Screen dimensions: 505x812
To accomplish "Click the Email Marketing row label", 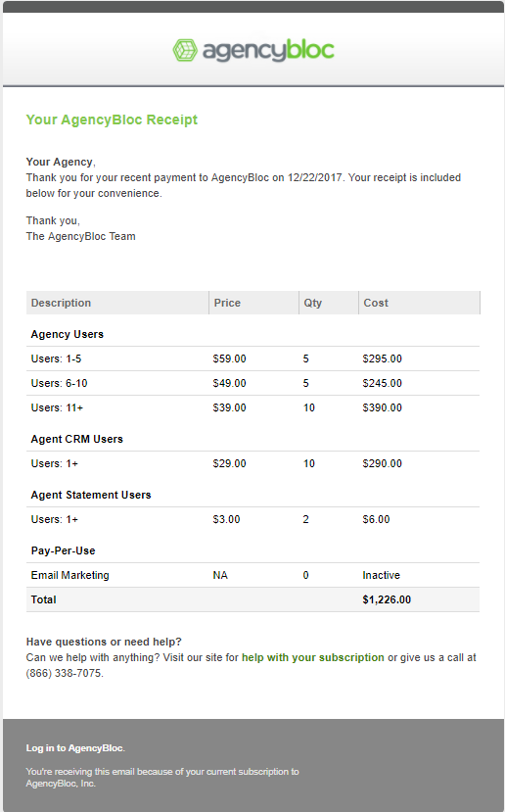I will pos(69,575).
